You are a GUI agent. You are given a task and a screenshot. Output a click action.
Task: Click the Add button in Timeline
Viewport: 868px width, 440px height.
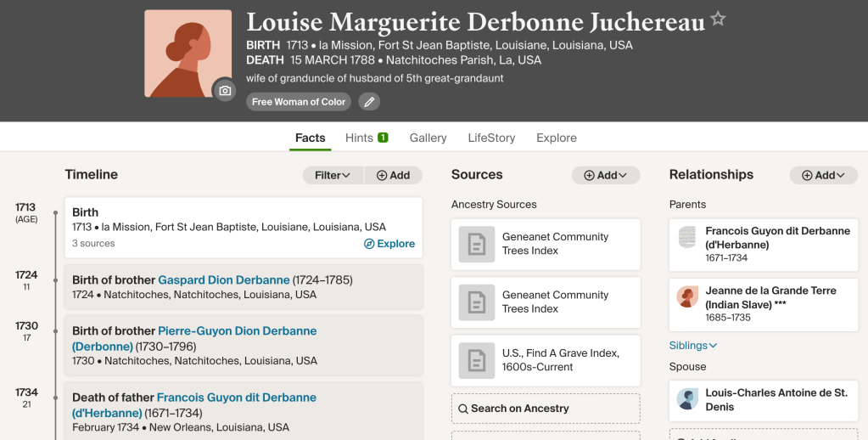393,175
